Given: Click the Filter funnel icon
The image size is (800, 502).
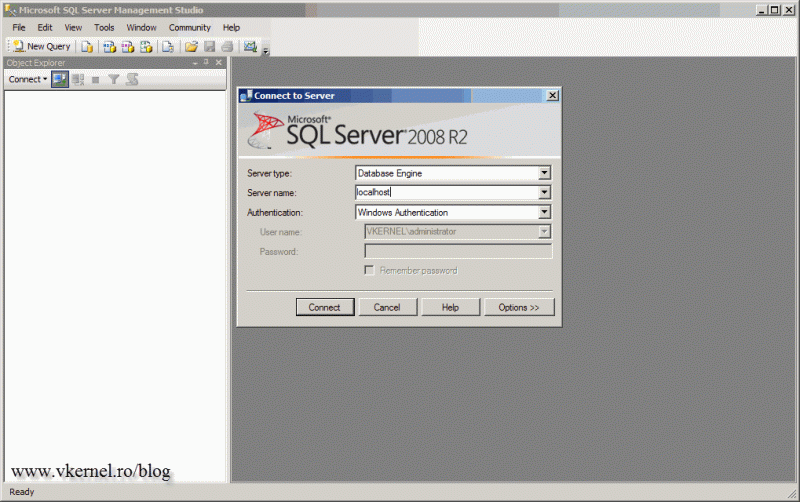Looking at the screenshot, I should (114, 80).
